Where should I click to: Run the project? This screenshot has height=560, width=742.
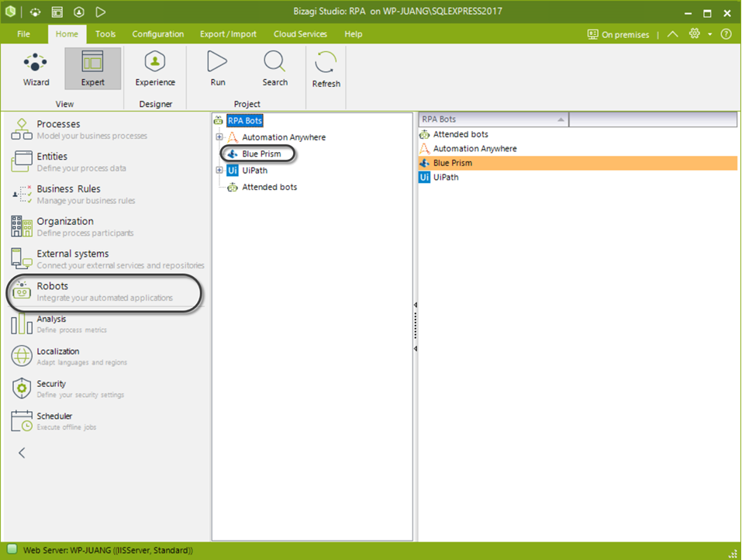[218, 69]
